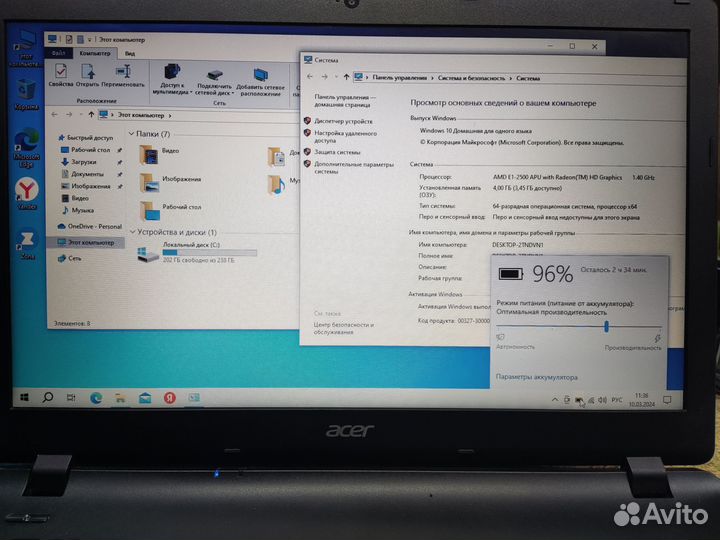The image size is (720, 540).
Task: Open Подключить сетевой диск dropdown
Action: click(214, 82)
